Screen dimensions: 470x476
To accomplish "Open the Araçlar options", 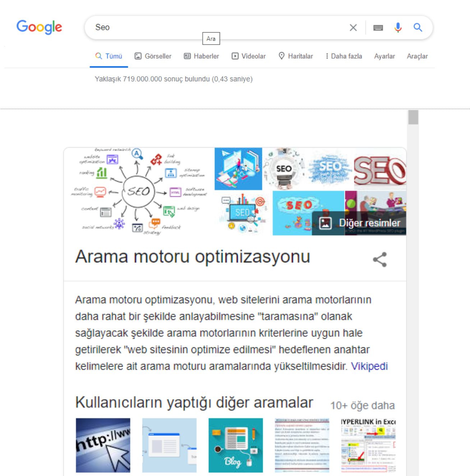I will (417, 56).
